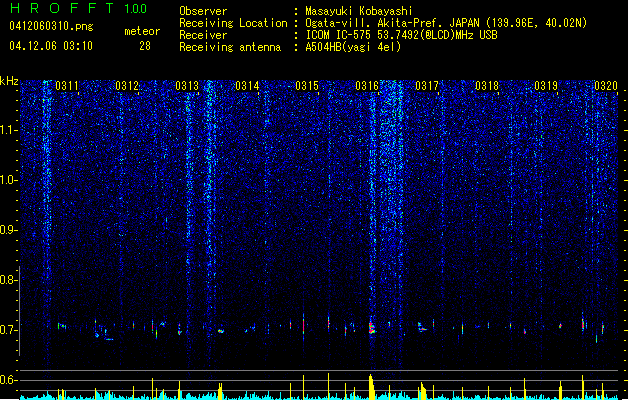Click the Receiving antenna label
The image size is (629, 400).
tap(230, 47)
